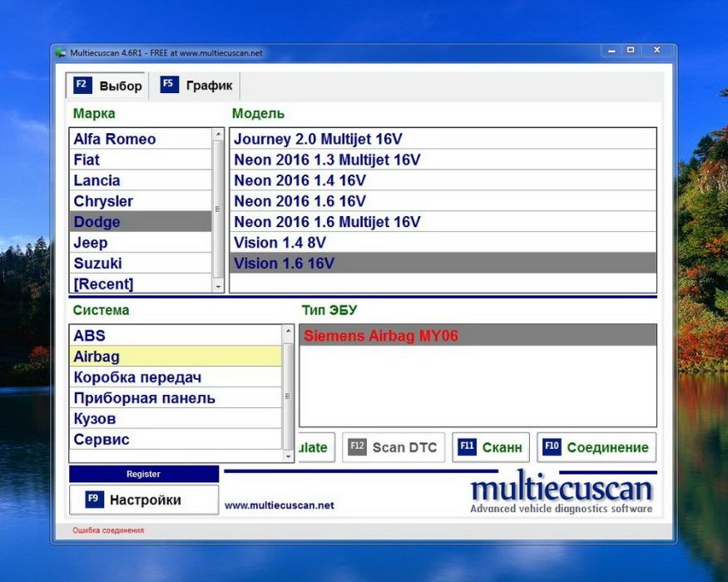Image resolution: width=728 pixels, height=582 pixels.
Task: Click the Марка list scroll down arrow
Action: 218,288
